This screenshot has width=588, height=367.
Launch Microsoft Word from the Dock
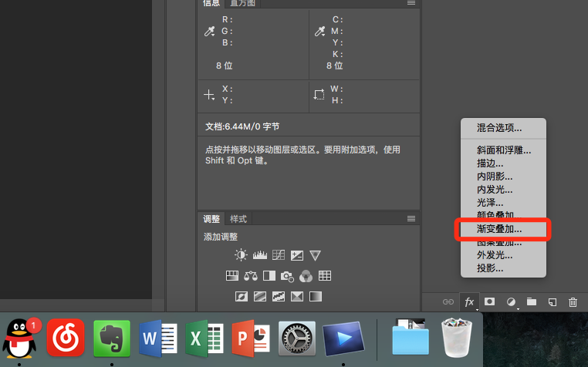pyautogui.click(x=158, y=338)
